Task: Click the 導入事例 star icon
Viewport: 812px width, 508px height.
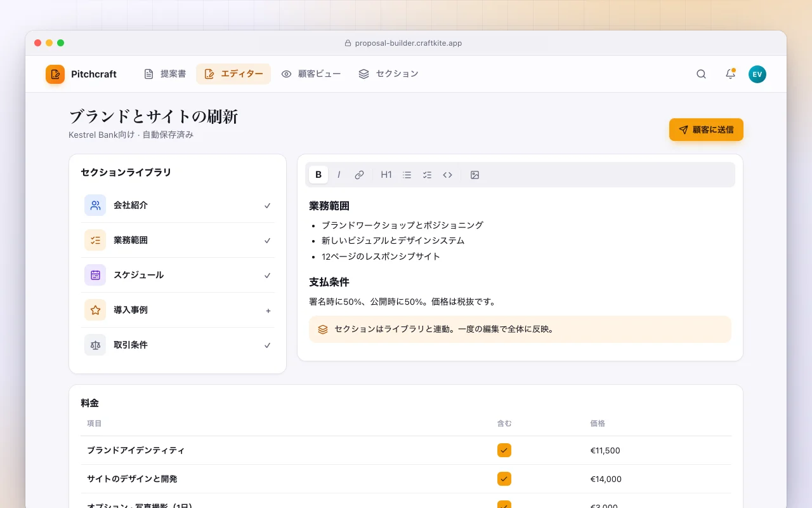Action: 95,310
